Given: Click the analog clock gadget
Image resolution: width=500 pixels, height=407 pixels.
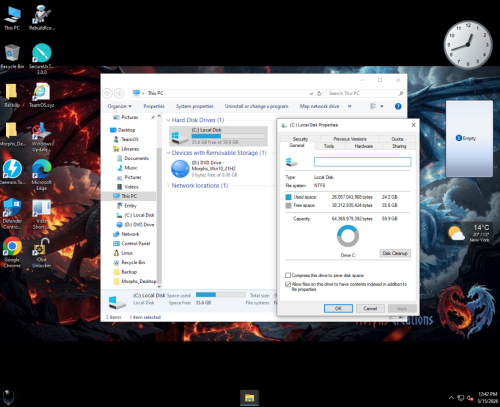Looking at the screenshot, I should click(x=468, y=44).
